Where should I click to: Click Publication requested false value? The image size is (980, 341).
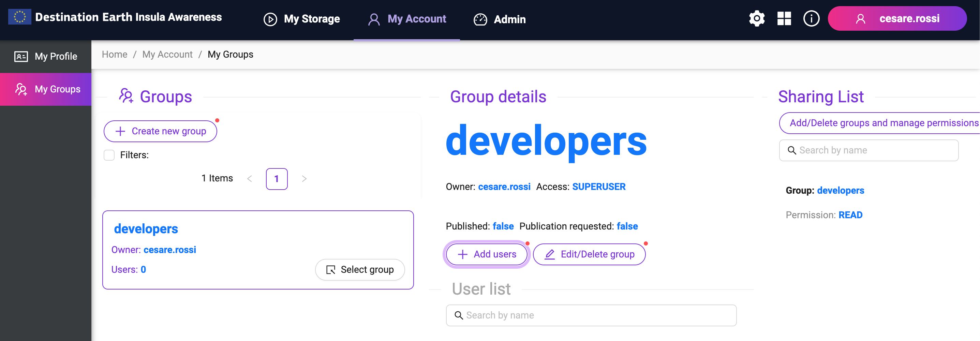pos(627,226)
